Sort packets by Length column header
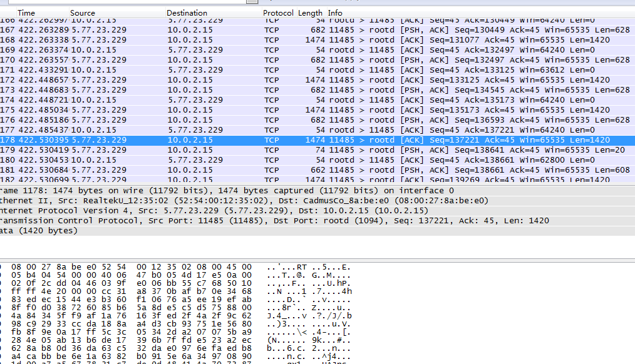The width and height of the screenshot is (635, 364). pyautogui.click(x=310, y=13)
